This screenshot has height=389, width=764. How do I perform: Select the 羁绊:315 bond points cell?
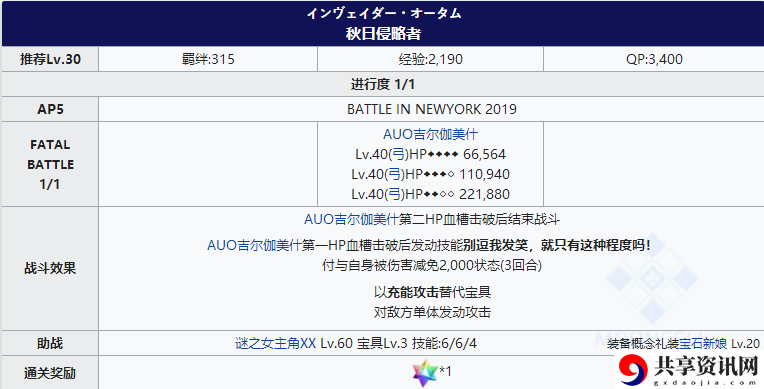pos(208,59)
